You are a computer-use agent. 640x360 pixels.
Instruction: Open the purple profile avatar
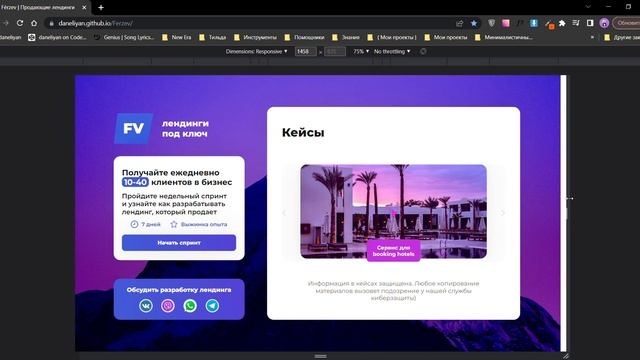click(604, 23)
